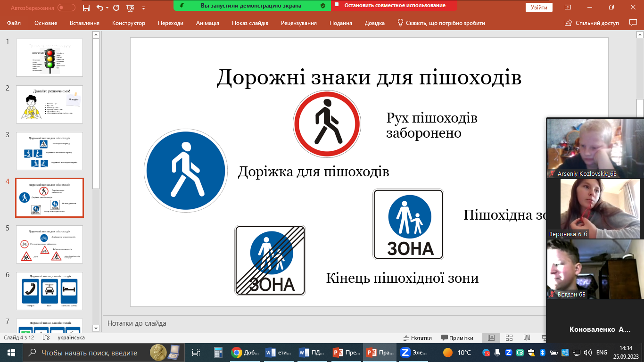The image size is (644, 362).
Task: Switch to the Подання ribbon tab
Action: 341,23
